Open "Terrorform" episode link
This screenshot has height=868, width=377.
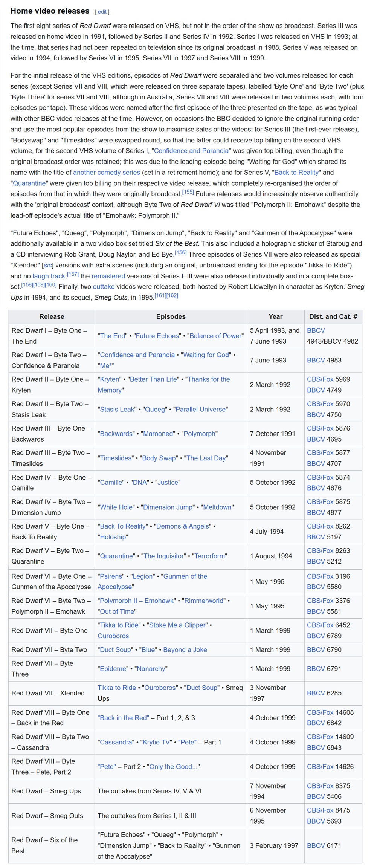(x=209, y=556)
